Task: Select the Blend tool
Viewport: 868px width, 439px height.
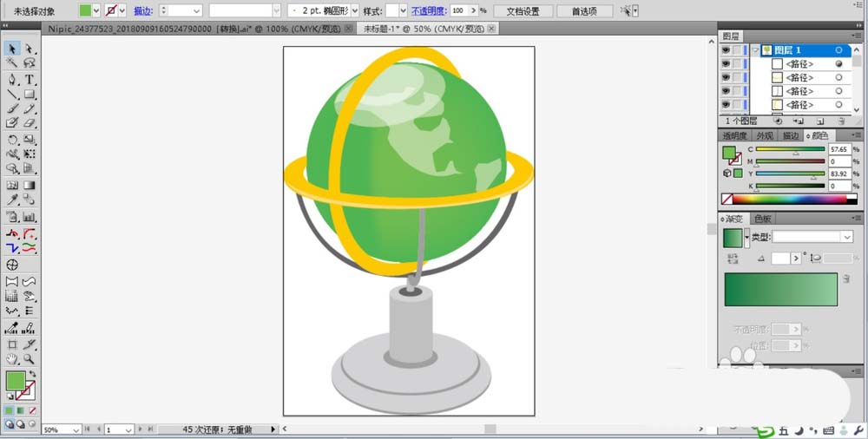Action: [x=29, y=200]
